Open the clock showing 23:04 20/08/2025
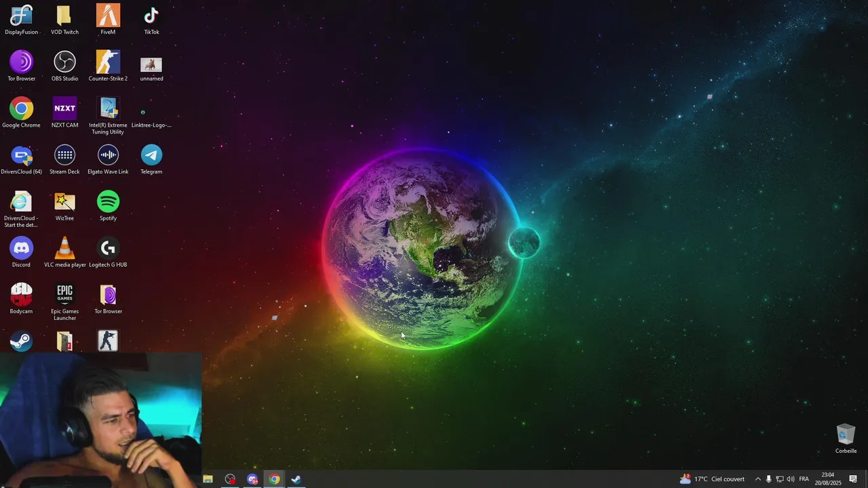This screenshot has width=868, height=488. click(827, 479)
